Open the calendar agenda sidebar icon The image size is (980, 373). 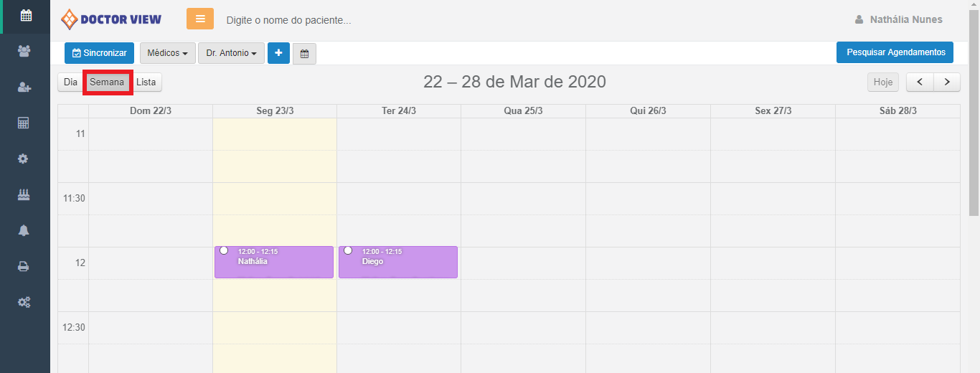click(25, 16)
